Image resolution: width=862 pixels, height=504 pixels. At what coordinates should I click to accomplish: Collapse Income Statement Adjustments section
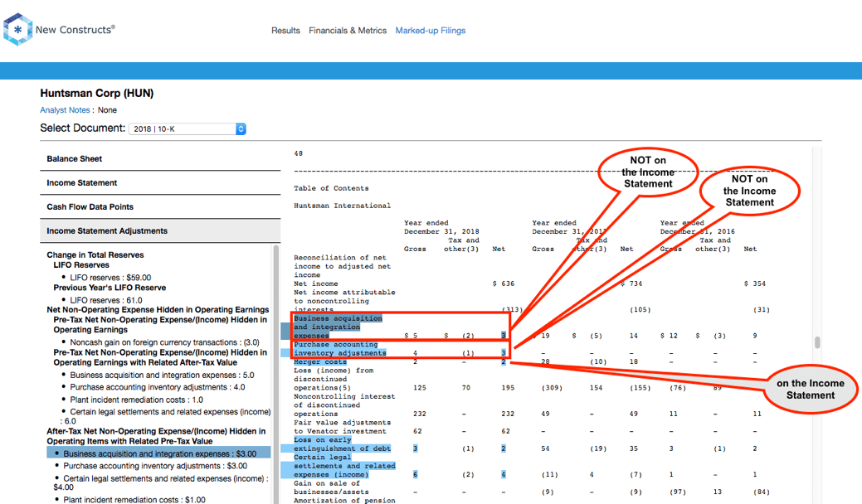160,231
